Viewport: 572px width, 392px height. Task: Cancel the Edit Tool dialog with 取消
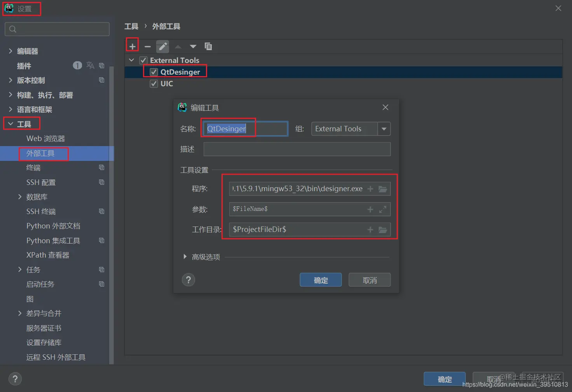coord(370,280)
